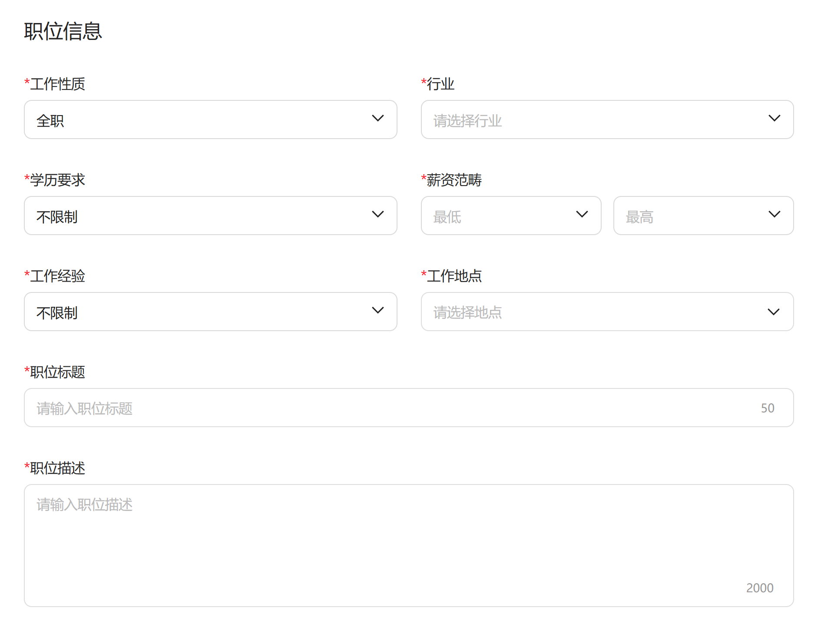This screenshot has width=821, height=644.
Task: Focus the 请输入职位标题 input field
Action: pos(391,408)
